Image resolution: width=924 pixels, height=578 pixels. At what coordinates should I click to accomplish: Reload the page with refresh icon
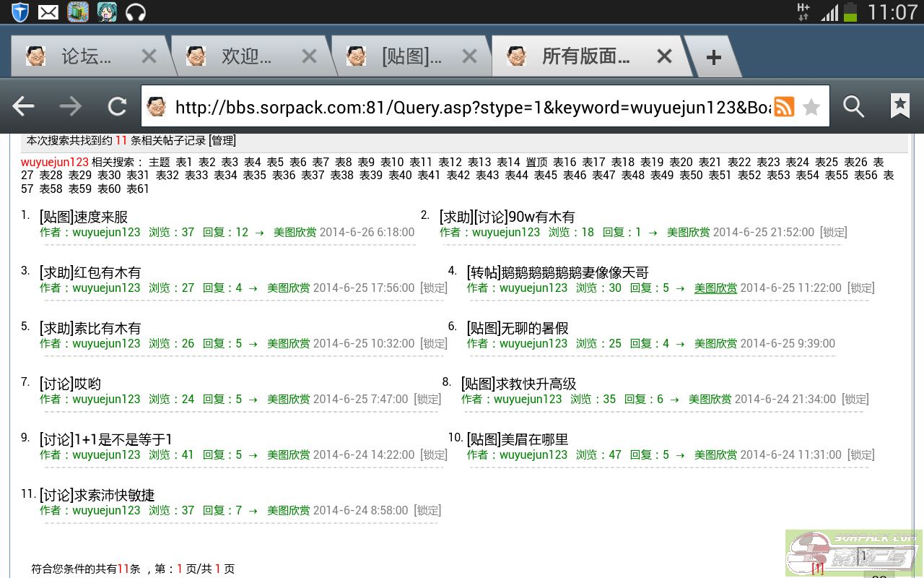click(117, 107)
